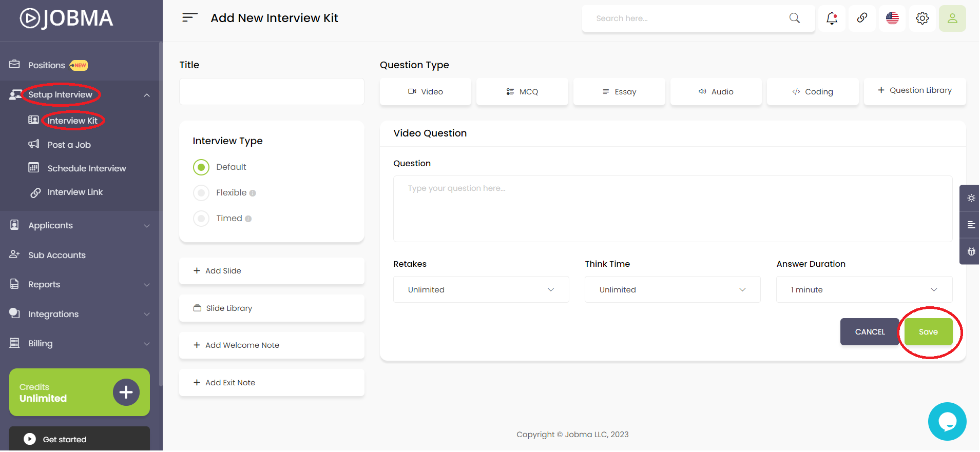Open Slide Library
Image resolution: width=980 pixels, height=452 pixels.
272,308
